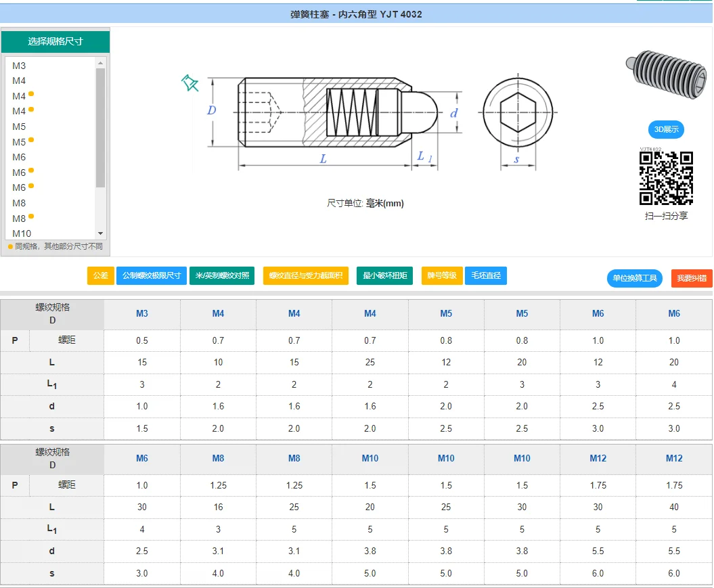This screenshot has height=588, width=714.
Task: Select M10 in the size list
Action: (x=22, y=233)
